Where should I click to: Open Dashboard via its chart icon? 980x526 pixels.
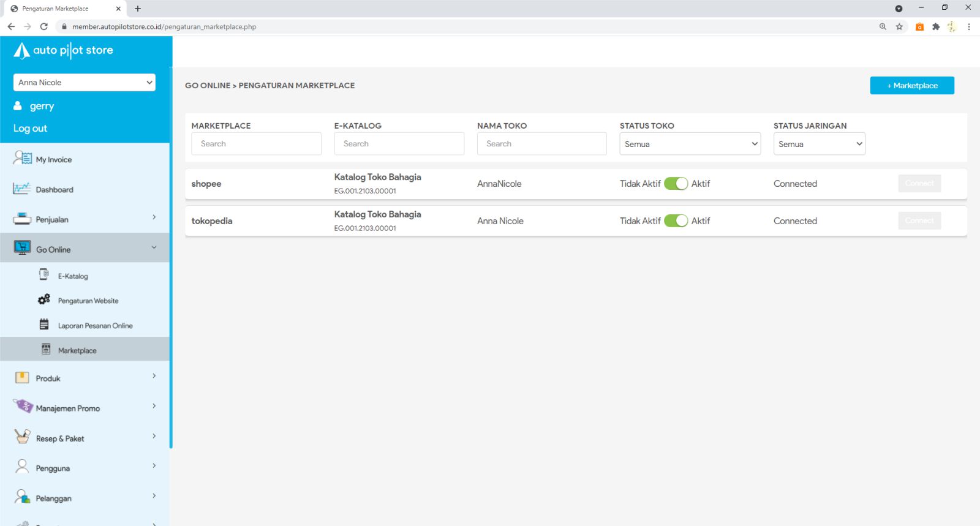pyautogui.click(x=21, y=189)
